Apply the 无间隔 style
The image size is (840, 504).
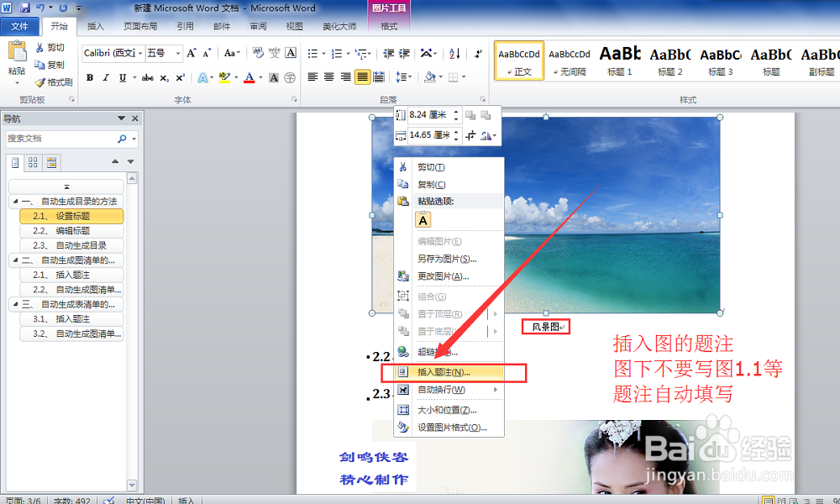tap(570, 60)
